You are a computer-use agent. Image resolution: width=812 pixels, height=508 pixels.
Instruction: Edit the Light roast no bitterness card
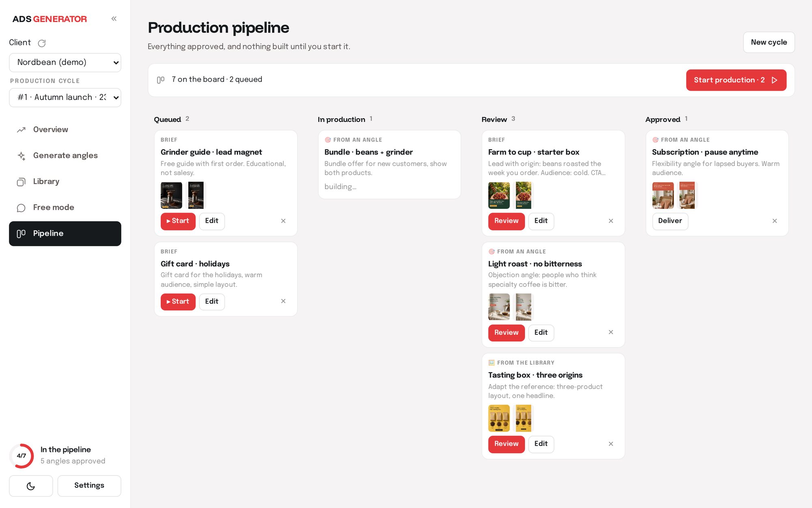tap(541, 333)
